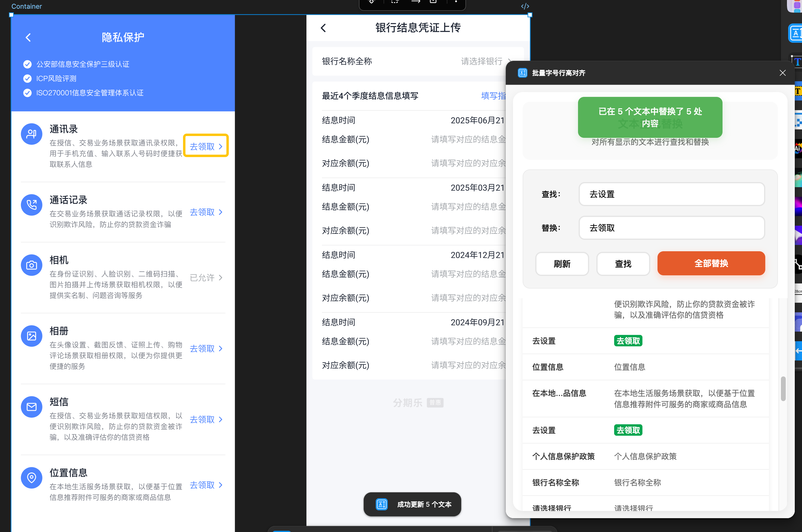Click the 通话记录 phone icon
Viewport: 802px width, 532px height.
pos(32,205)
